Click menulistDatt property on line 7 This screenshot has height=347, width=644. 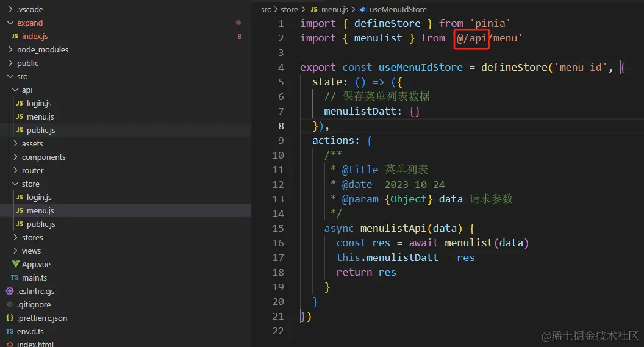(360, 111)
